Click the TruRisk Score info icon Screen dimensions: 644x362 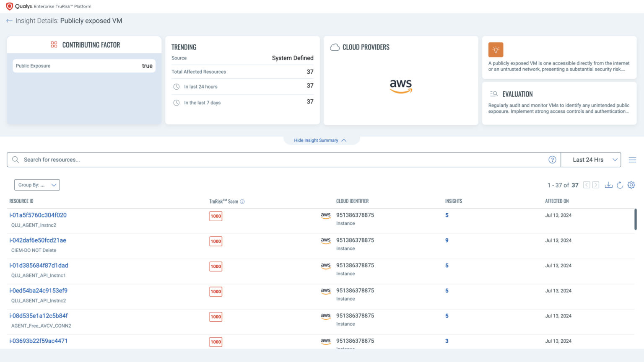coord(242,202)
